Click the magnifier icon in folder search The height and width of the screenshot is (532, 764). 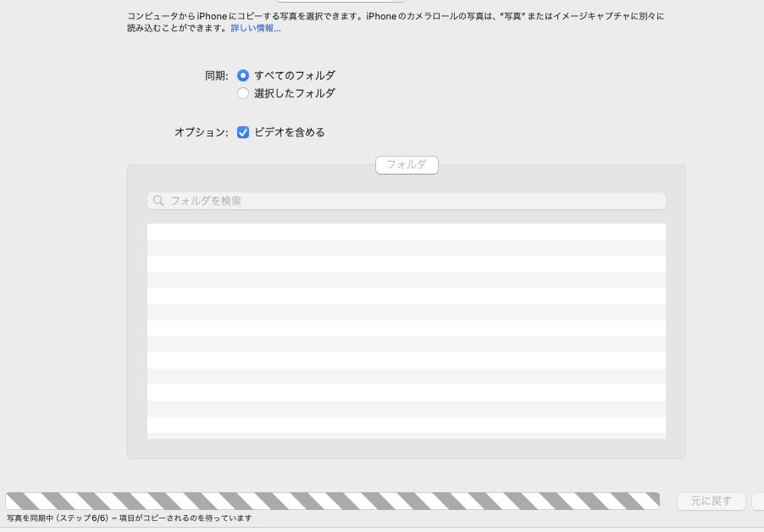click(x=158, y=201)
